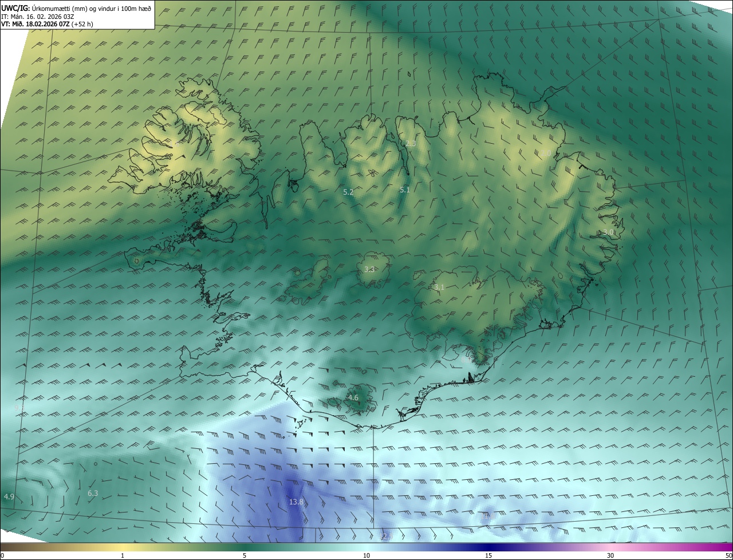733x560 pixels.
Task: Click the color scale tick label 50
Action: coord(728,555)
